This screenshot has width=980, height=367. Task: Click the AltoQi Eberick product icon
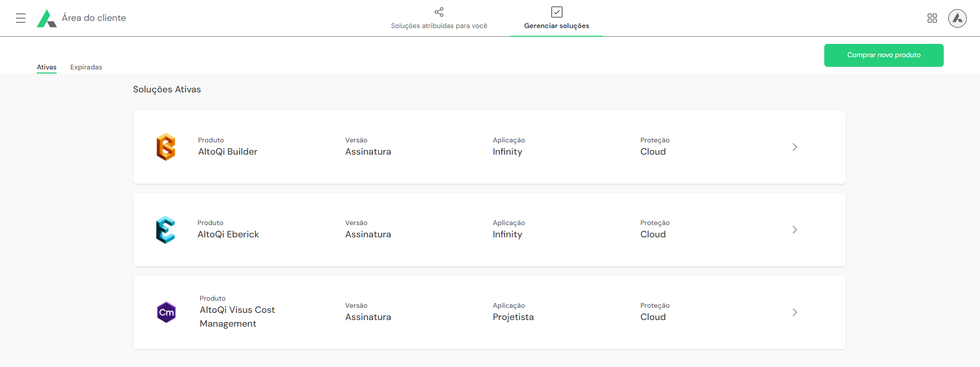[x=165, y=230]
